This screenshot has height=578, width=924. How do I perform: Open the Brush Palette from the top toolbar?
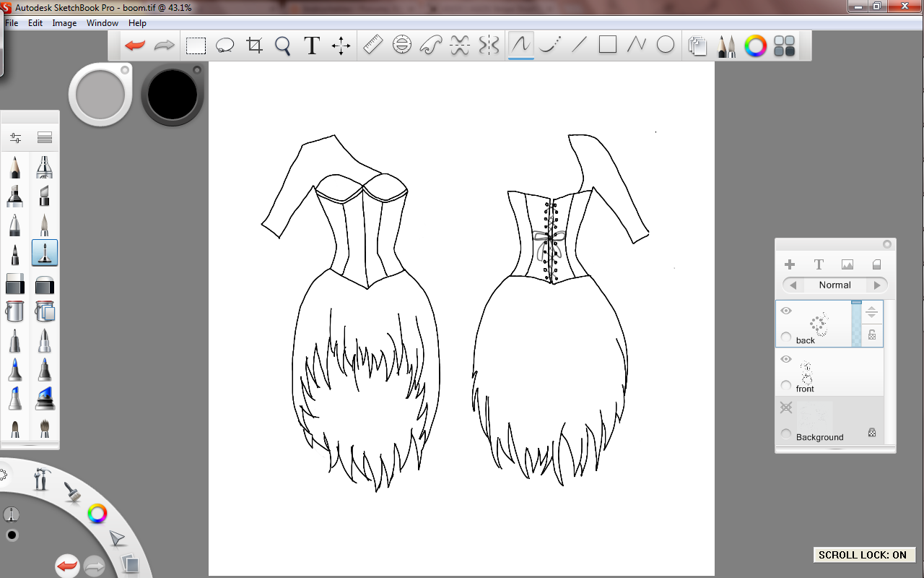(x=726, y=46)
